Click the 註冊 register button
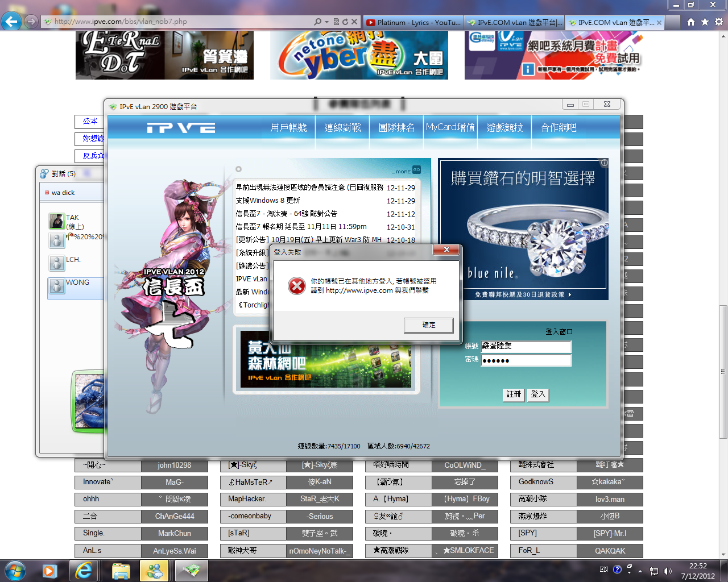Image resolution: width=728 pixels, height=582 pixels. point(514,394)
